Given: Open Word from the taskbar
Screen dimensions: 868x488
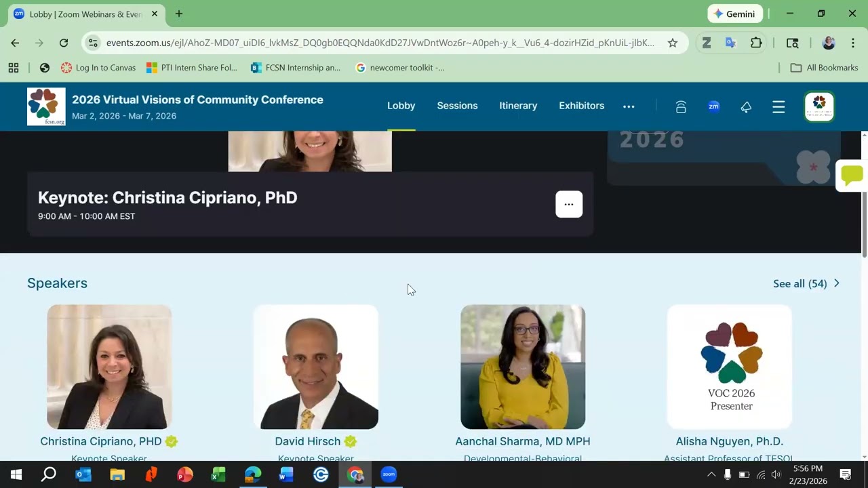Looking at the screenshot, I should tap(286, 474).
